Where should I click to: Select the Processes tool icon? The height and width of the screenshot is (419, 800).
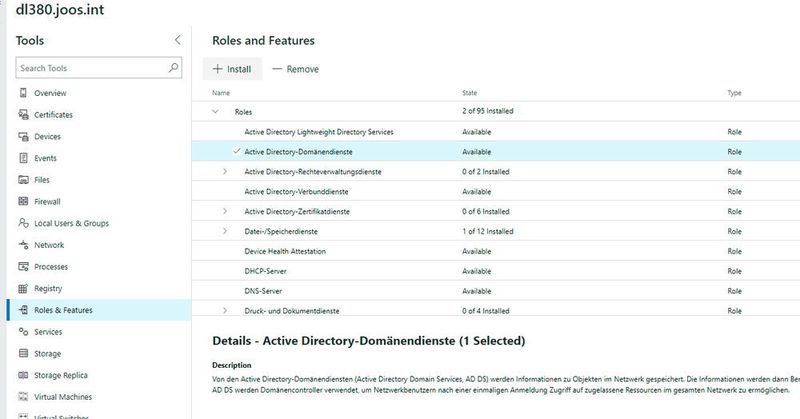23,266
